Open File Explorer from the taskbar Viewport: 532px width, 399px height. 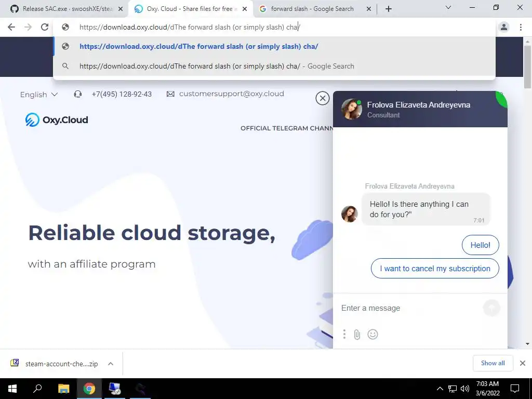[63, 389]
